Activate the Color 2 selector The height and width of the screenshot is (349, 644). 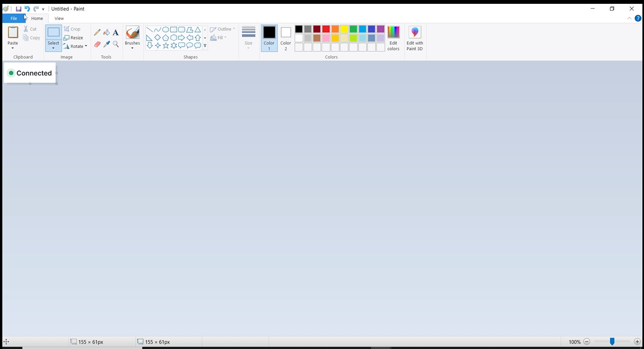click(x=285, y=38)
